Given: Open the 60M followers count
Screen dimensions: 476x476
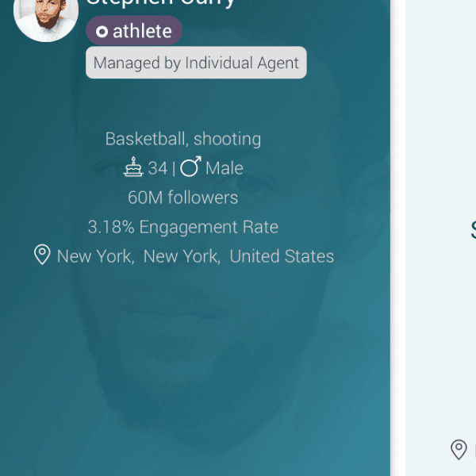Looking at the screenshot, I should (x=182, y=198).
